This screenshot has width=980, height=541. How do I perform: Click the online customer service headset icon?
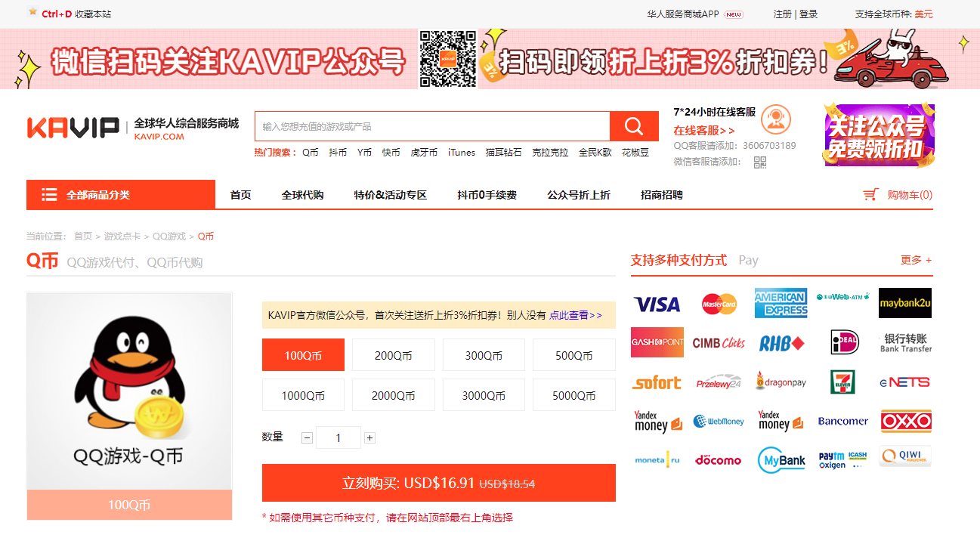point(775,119)
